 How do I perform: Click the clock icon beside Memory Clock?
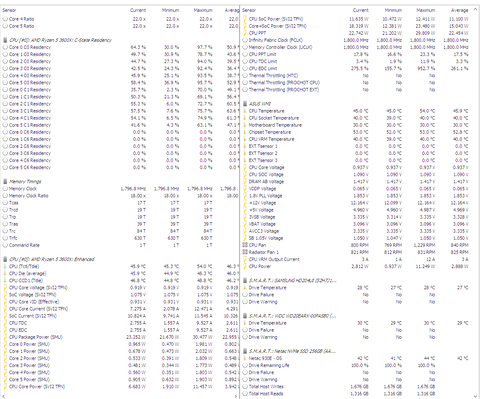click(x=5, y=189)
